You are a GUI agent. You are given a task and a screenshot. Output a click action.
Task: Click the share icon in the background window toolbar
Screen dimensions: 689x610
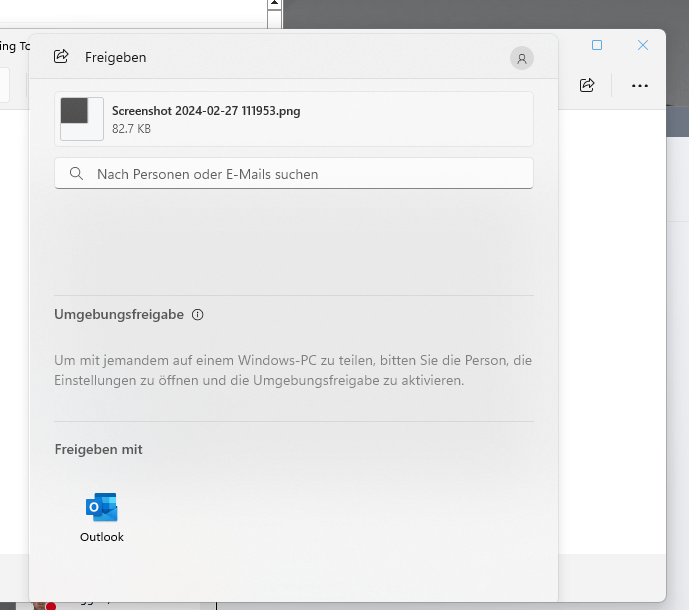point(587,85)
